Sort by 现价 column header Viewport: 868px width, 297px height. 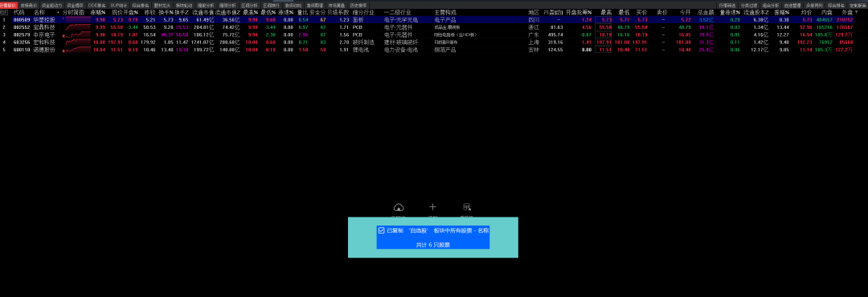pyautogui.click(x=117, y=11)
